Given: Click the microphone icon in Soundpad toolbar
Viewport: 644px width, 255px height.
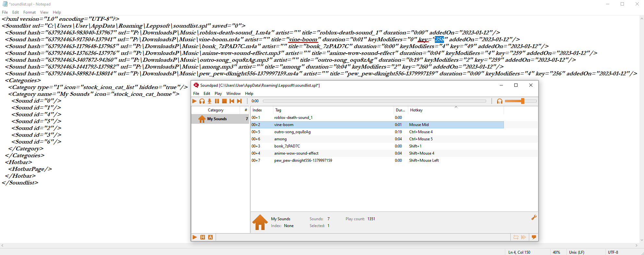Looking at the screenshot, I should click(x=209, y=101).
